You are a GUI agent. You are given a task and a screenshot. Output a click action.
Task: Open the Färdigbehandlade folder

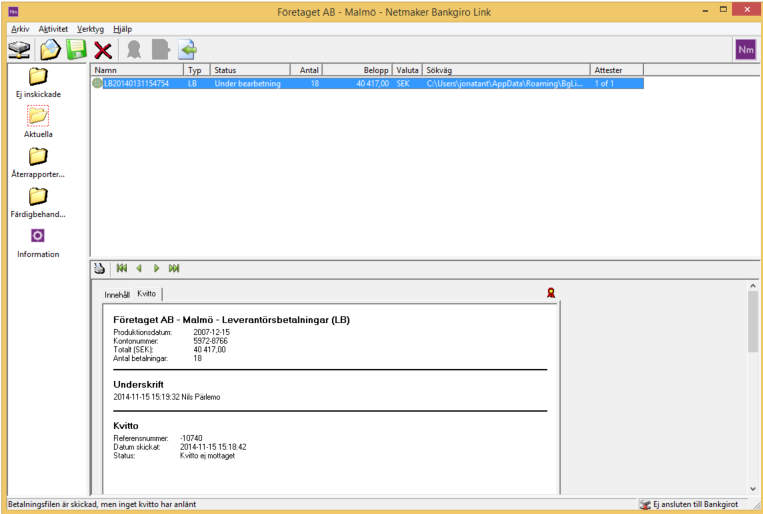click(38, 202)
